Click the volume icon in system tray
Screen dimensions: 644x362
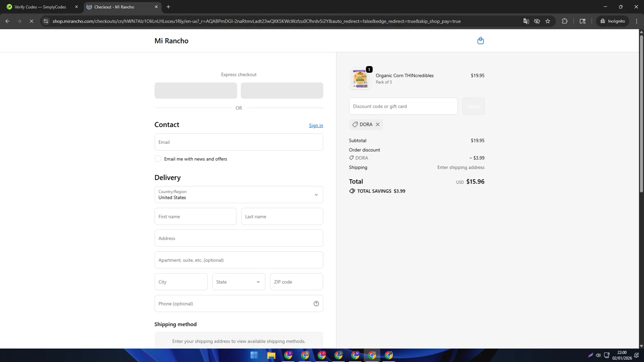pyautogui.click(x=598, y=355)
